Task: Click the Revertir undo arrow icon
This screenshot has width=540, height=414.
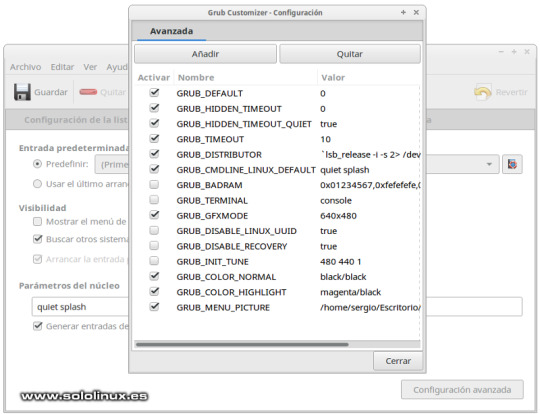Action: pyautogui.click(x=483, y=92)
